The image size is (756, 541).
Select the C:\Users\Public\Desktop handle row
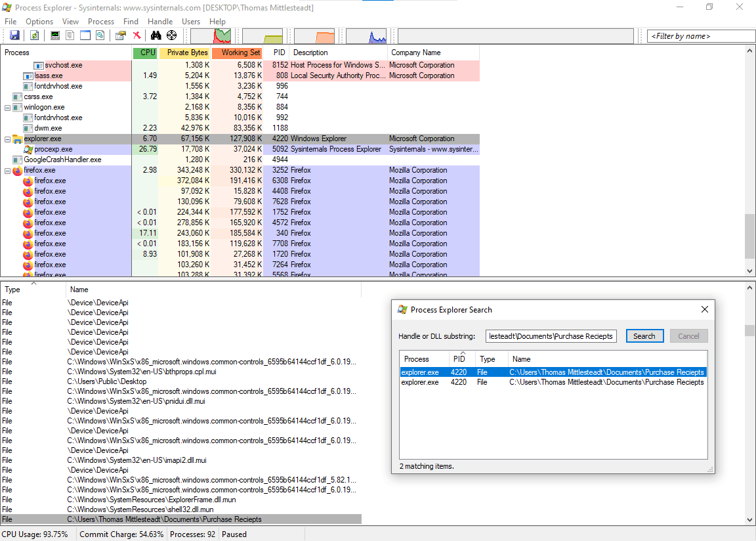pos(181,381)
